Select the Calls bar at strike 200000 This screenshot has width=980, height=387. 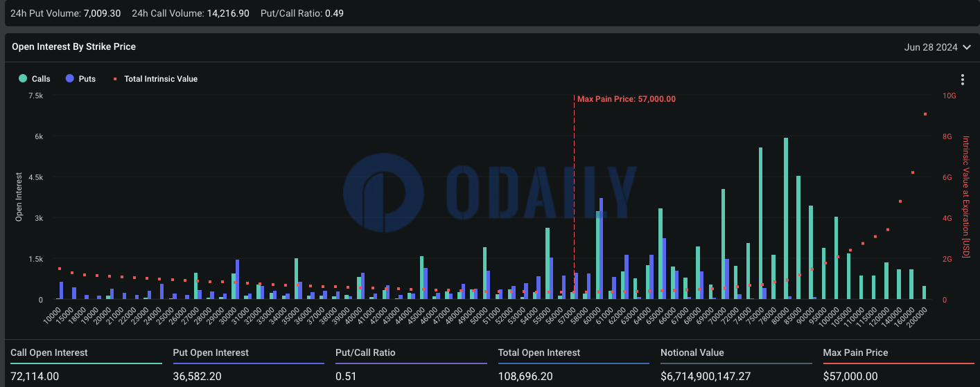click(x=924, y=292)
